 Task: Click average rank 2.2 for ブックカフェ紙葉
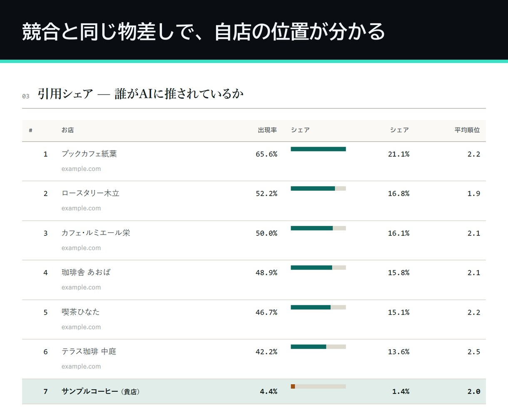coord(474,154)
